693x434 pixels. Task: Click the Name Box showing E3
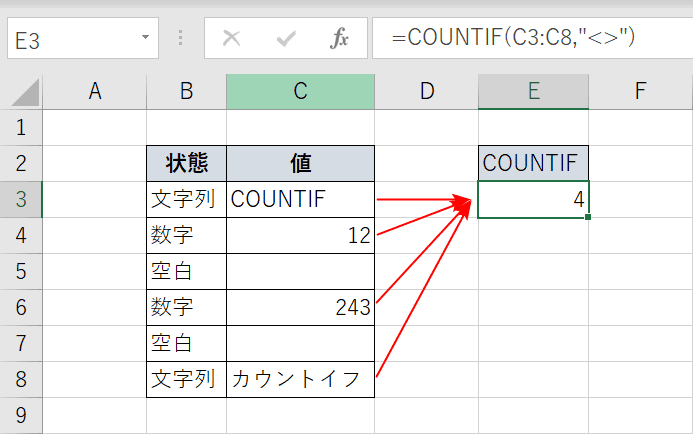(x=83, y=38)
